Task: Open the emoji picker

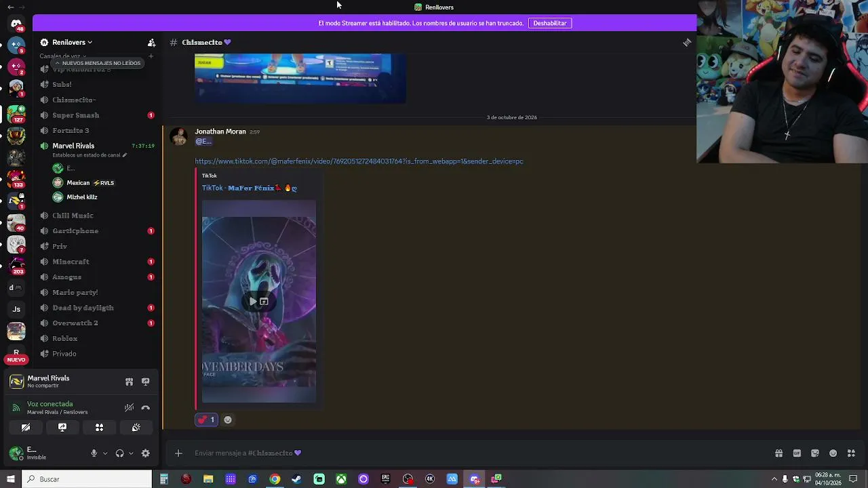Action: (x=833, y=453)
